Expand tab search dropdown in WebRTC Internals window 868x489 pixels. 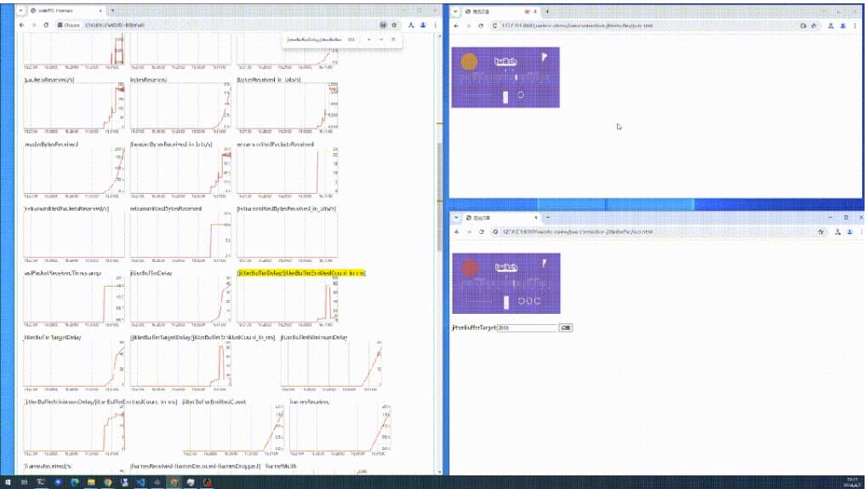20,11
